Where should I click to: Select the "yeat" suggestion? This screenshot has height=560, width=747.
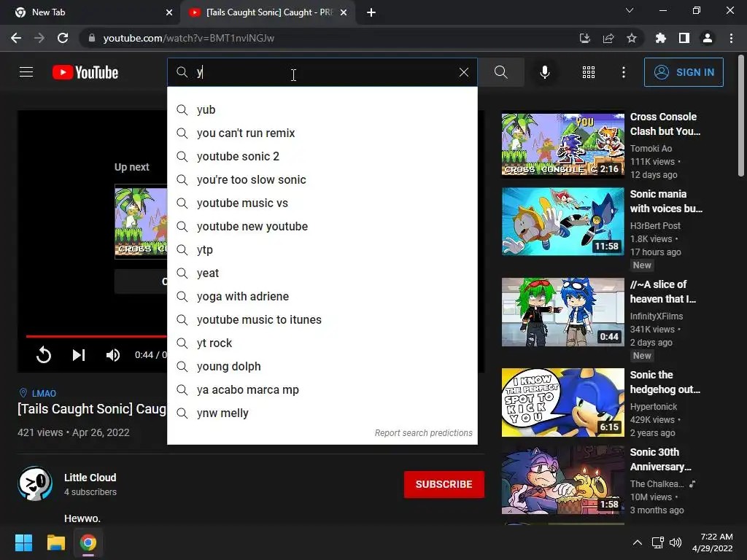(x=322, y=273)
